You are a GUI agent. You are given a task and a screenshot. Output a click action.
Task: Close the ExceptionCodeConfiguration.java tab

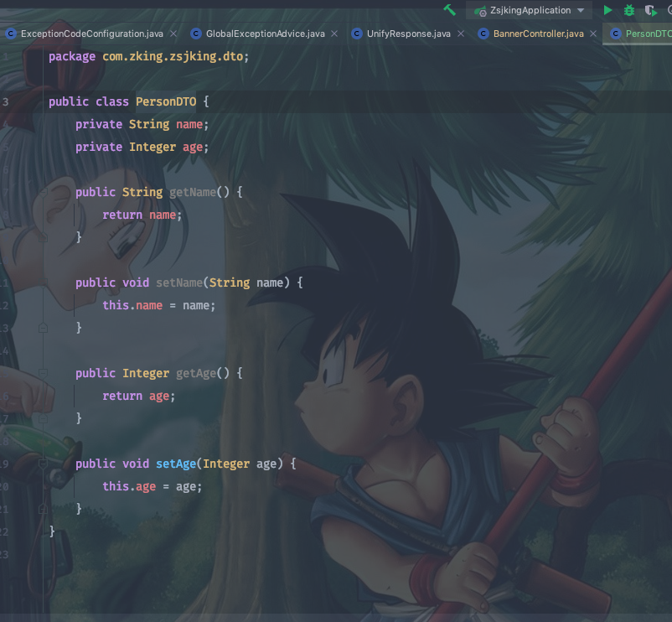[x=173, y=34]
